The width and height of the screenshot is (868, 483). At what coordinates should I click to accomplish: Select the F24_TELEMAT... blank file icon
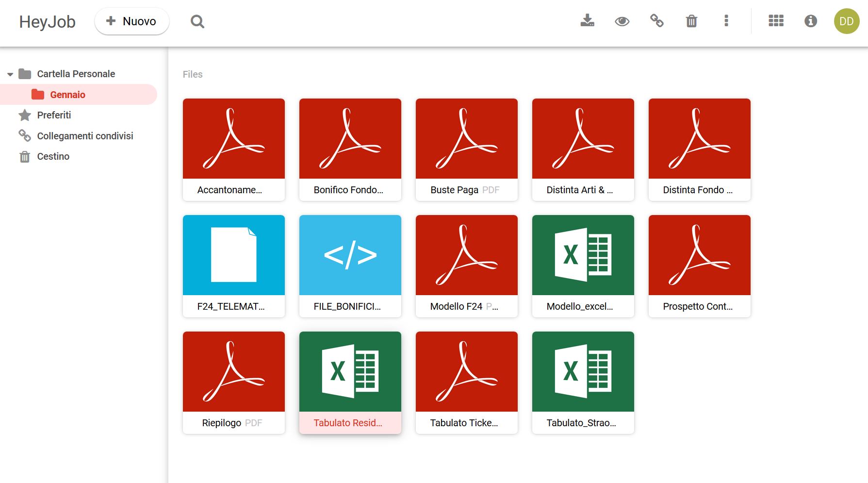click(234, 255)
